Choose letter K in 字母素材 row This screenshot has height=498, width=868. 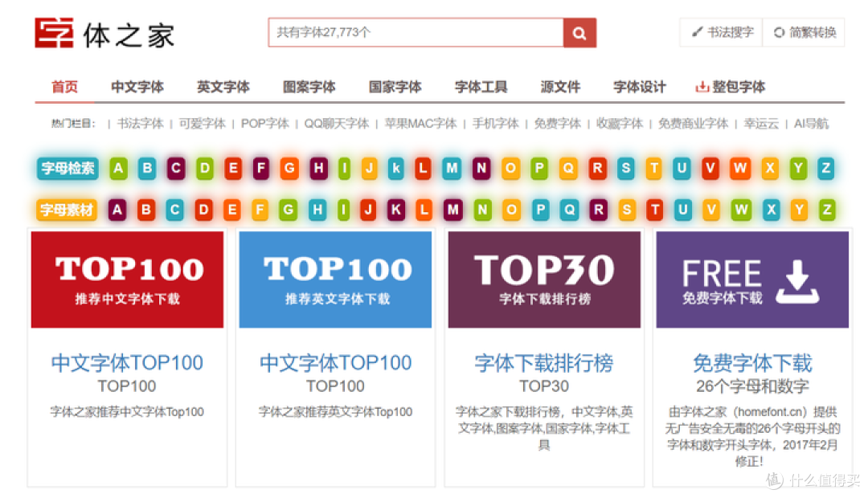pos(395,210)
